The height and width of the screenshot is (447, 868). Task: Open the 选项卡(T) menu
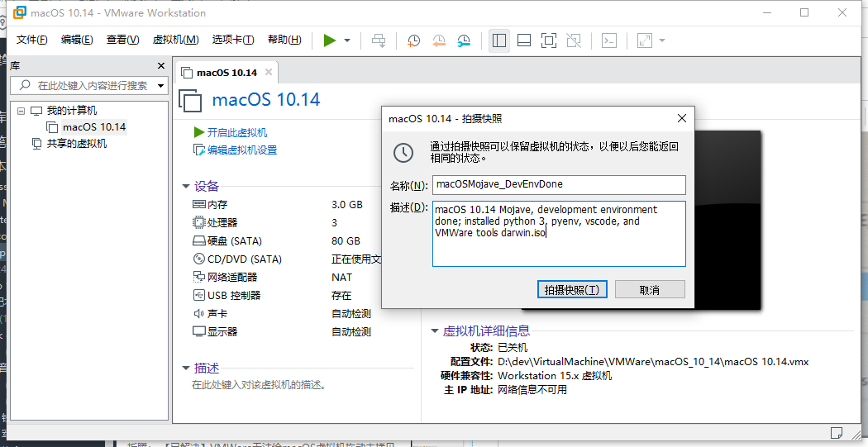pos(233,40)
